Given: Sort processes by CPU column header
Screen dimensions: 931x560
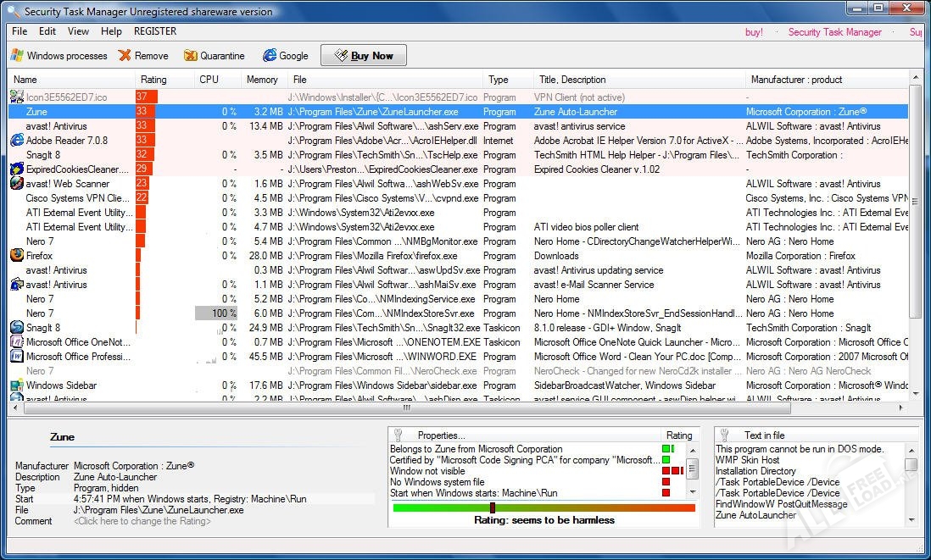Looking at the screenshot, I should click(x=209, y=80).
